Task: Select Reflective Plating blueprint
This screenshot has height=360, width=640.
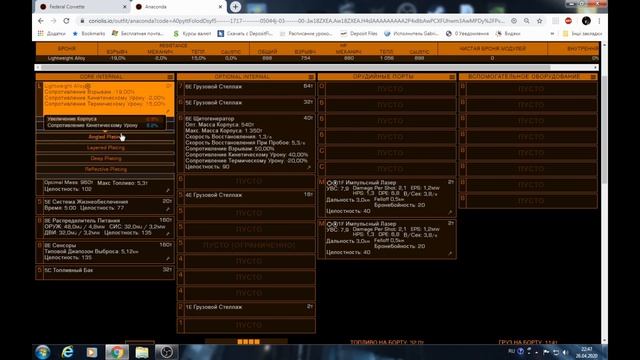Action: 105,169
